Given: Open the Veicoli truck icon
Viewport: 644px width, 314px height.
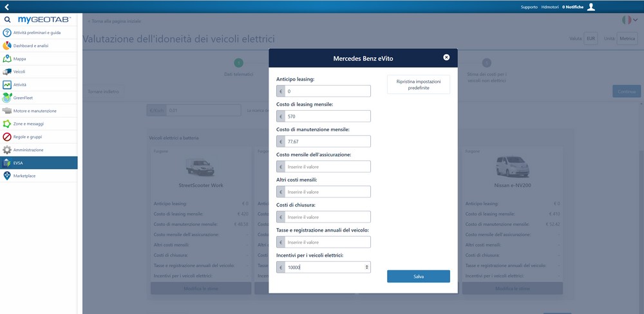Looking at the screenshot, I should 7,71.
